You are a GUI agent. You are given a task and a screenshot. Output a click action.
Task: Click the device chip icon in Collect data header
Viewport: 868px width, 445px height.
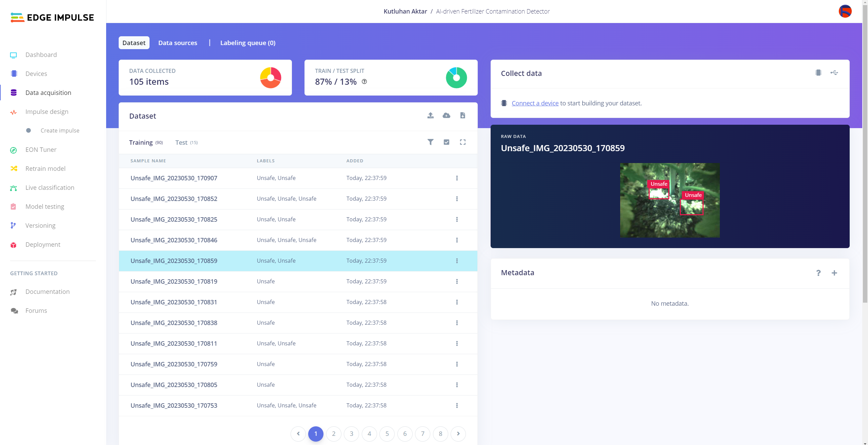click(818, 73)
